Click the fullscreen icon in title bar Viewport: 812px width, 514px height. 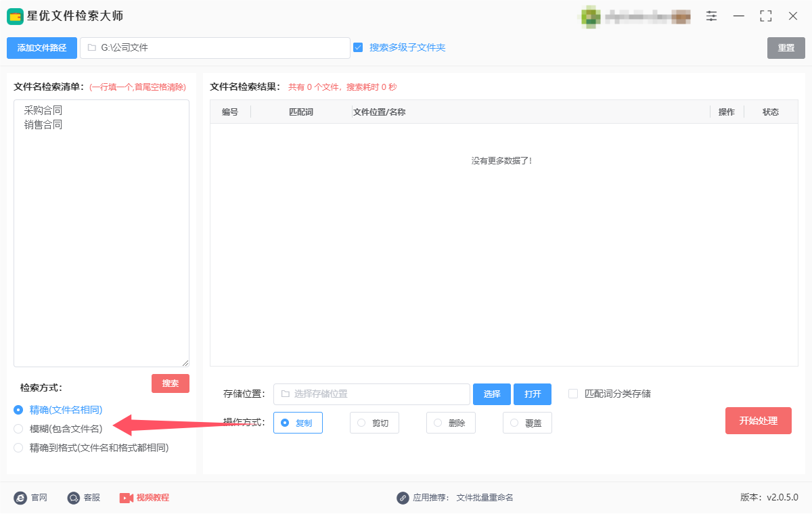tap(766, 16)
